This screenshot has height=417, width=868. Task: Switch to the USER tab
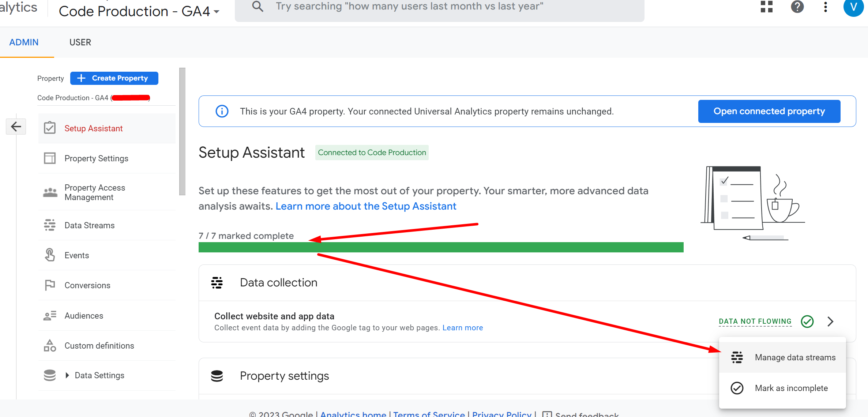point(80,42)
